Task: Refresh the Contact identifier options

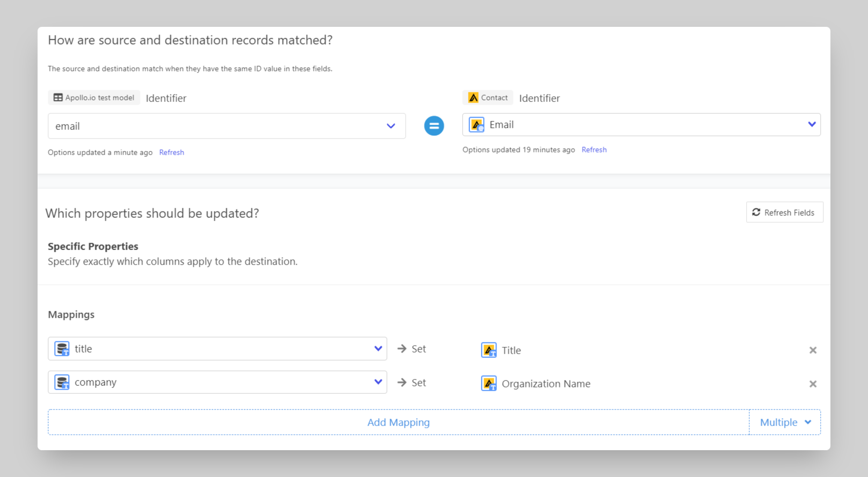Action: [594, 150]
